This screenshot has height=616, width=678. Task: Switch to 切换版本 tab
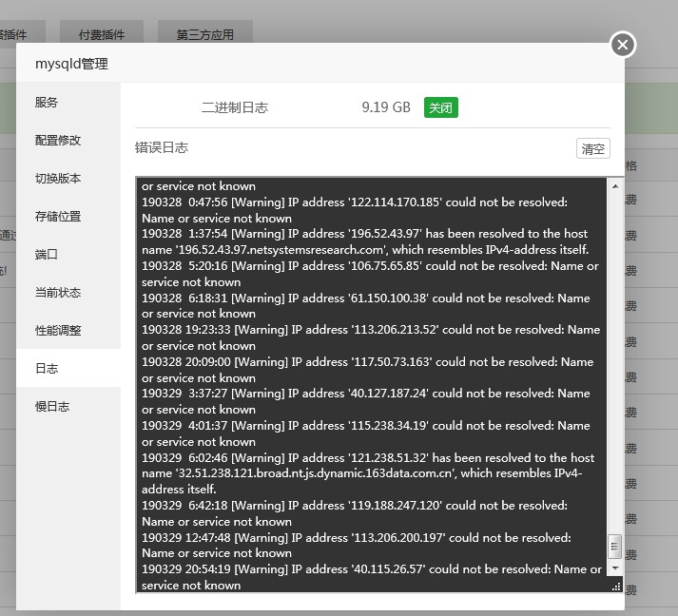click(x=58, y=179)
